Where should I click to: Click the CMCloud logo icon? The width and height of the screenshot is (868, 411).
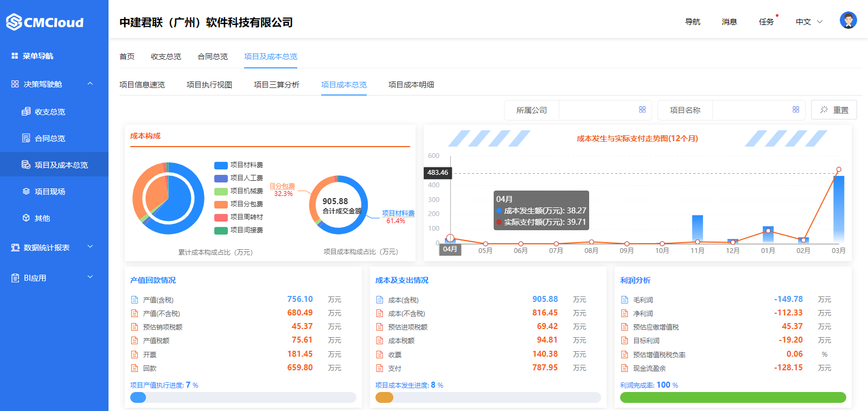pos(14,22)
